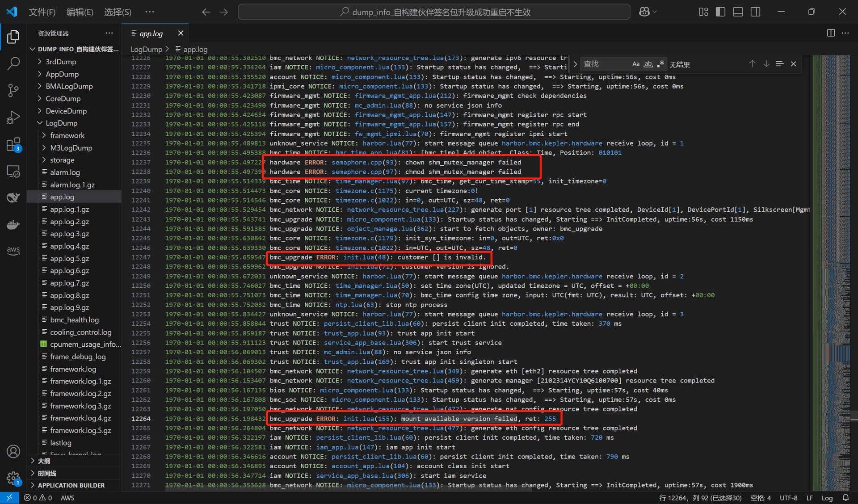Open Source Control view icon
This screenshot has width=858, height=504.
(13, 91)
